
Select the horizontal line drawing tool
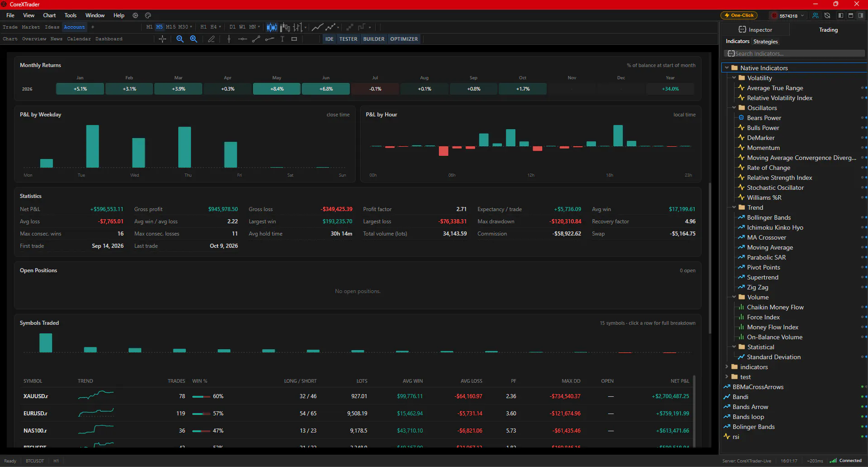point(243,39)
